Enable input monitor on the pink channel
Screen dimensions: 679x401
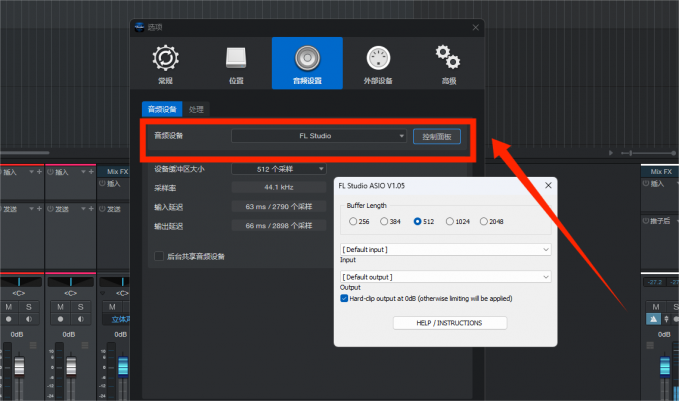(81, 319)
